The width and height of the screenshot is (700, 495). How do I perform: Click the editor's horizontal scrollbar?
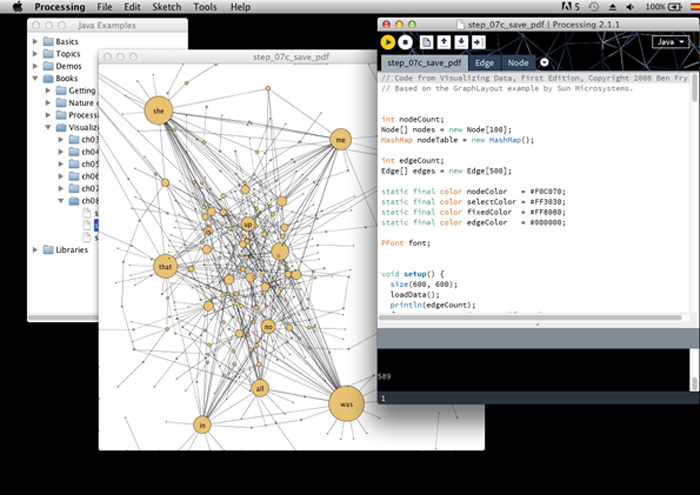[530, 318]
